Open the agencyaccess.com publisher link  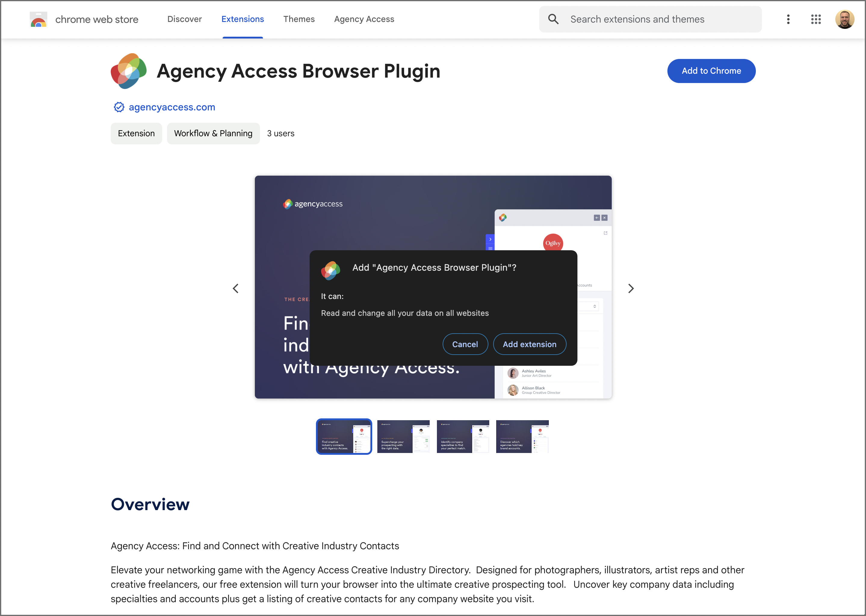[172, 107]
